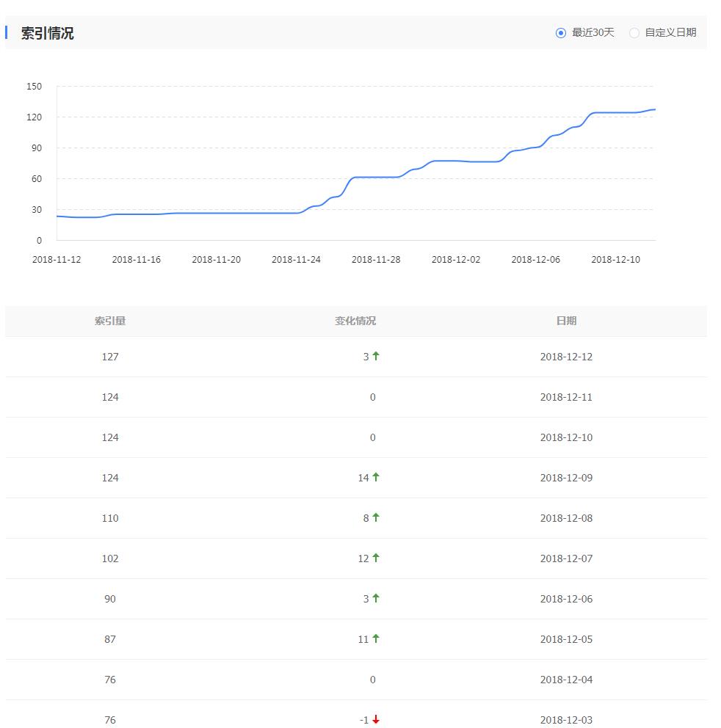Click green up arrow in 2018-12-06 row

pos(376,598)
